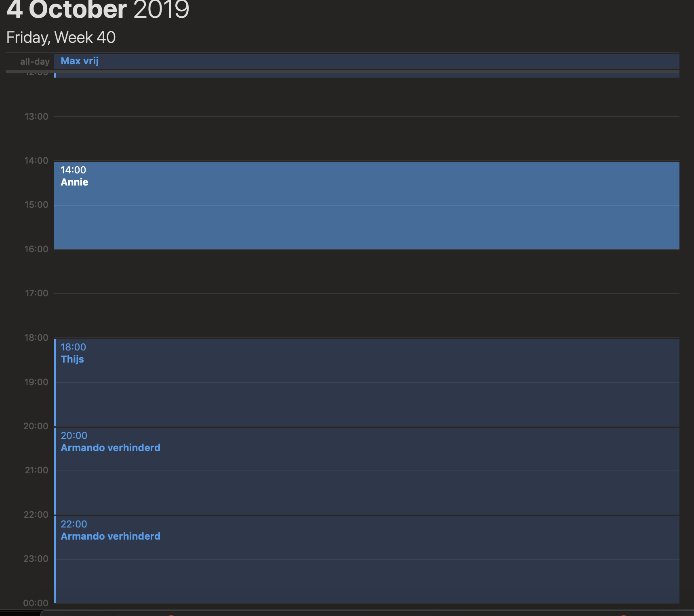Click the 17:00 time label
The width and height of the screenshot is (694, 616).
[36, 293]
